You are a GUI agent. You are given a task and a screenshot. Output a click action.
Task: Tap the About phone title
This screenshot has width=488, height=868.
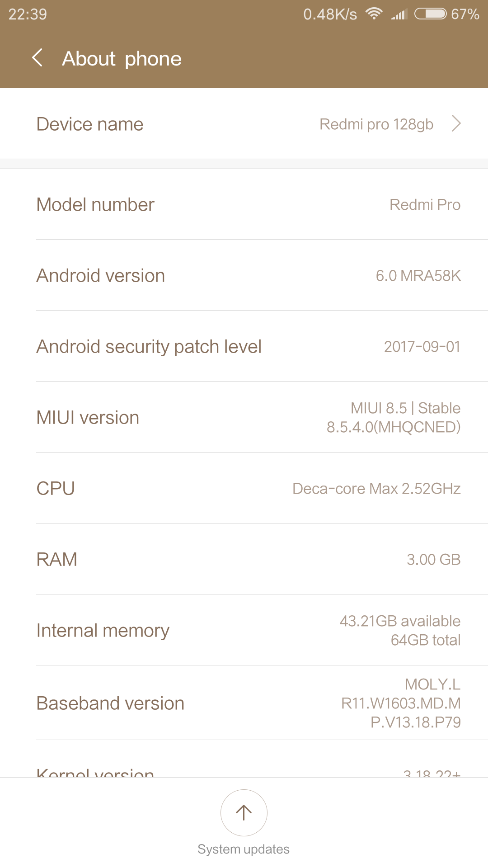coord(122,59)
